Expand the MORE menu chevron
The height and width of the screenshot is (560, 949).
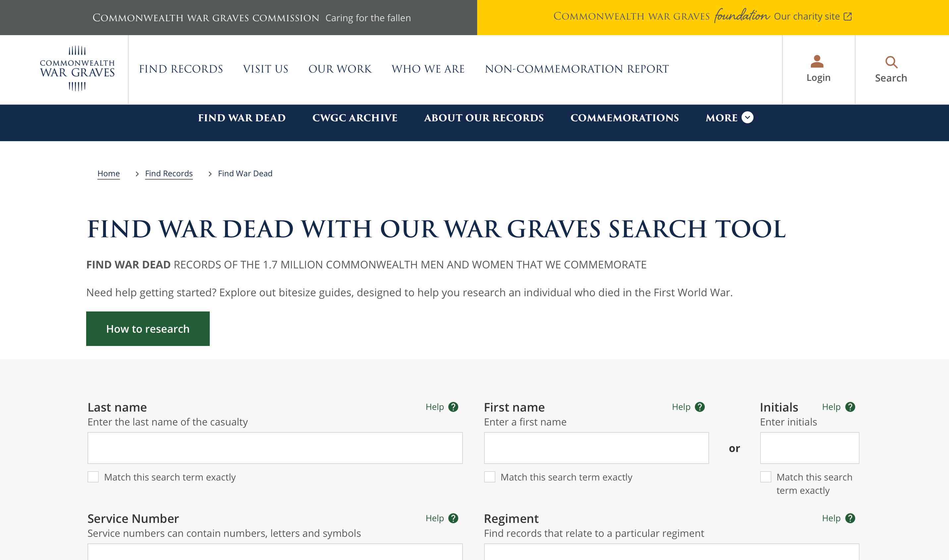(x=748, y=117)
